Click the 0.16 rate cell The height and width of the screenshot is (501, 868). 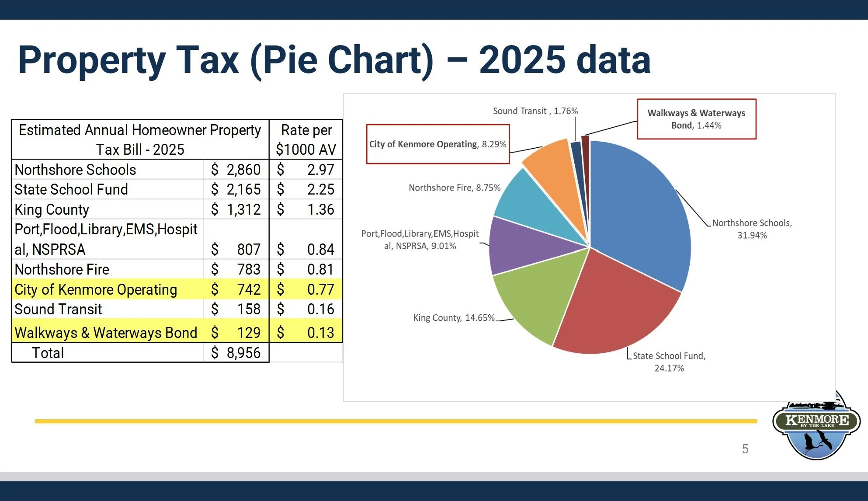coord(306,309)
